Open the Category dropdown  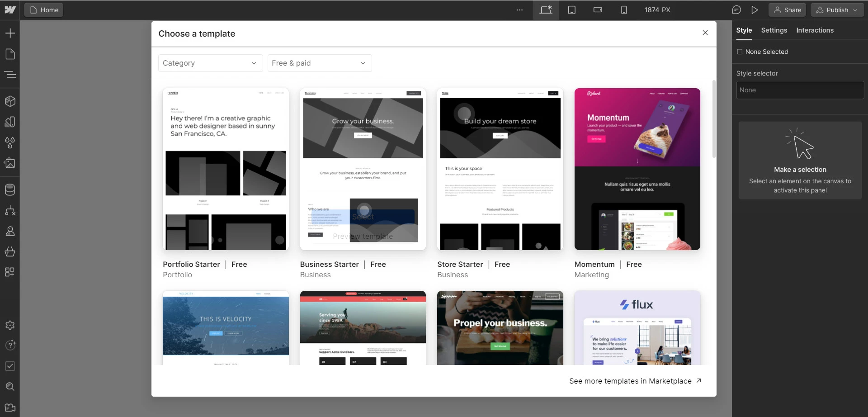210,63
